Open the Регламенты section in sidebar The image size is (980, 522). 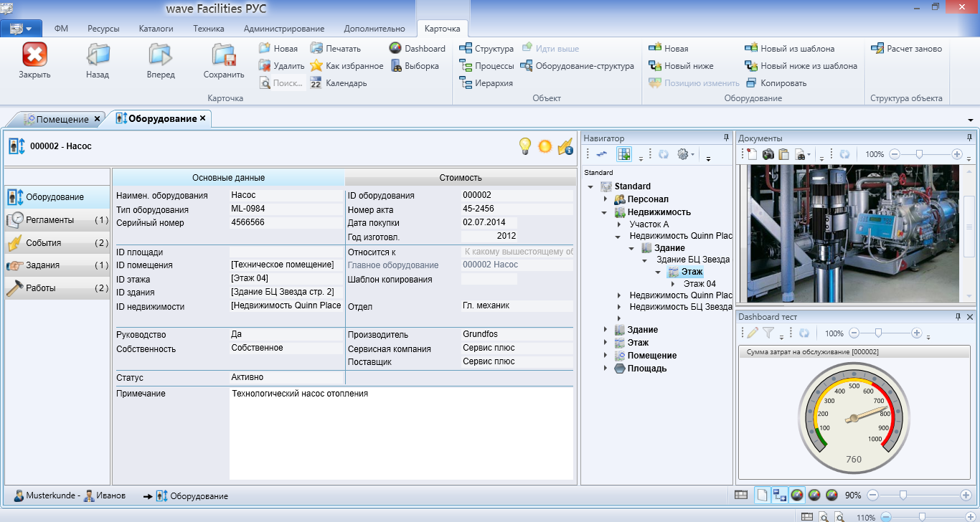(50, 220)
